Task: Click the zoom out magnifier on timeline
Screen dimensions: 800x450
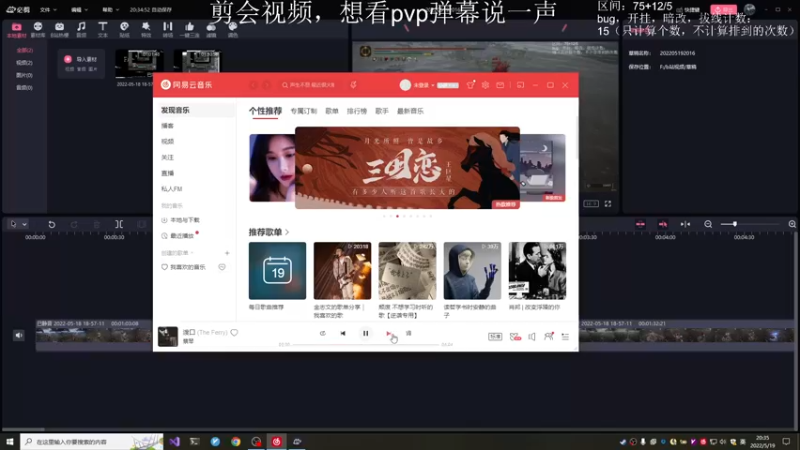Action: [708, 224]
